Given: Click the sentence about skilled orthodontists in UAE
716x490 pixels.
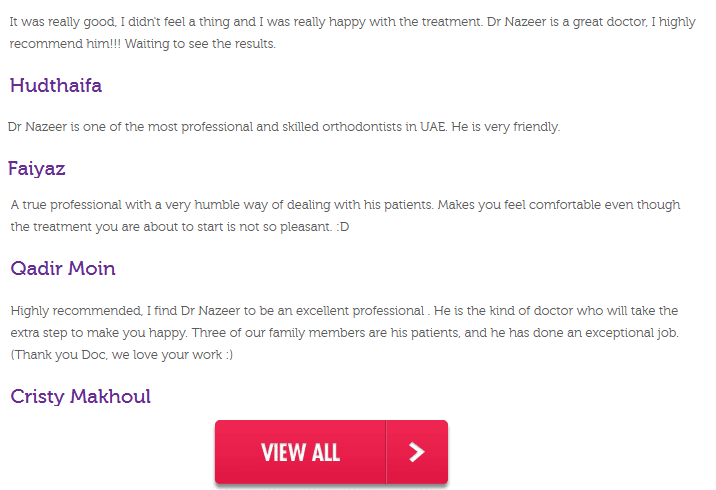Looking at the screenshot, I should [x=284, y=126].
